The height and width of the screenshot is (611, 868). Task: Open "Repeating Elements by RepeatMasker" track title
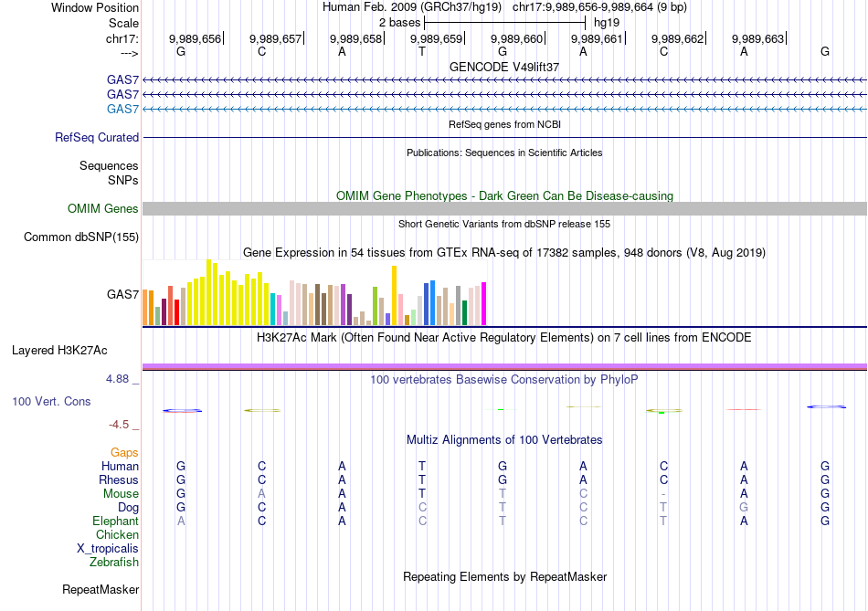point(504,577)
